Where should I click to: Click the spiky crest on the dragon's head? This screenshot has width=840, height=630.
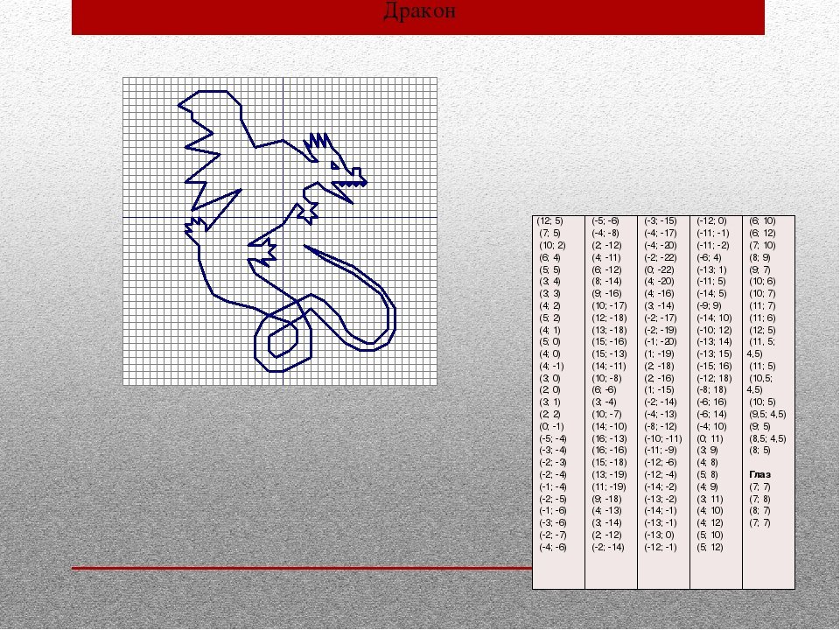[317, 143]
